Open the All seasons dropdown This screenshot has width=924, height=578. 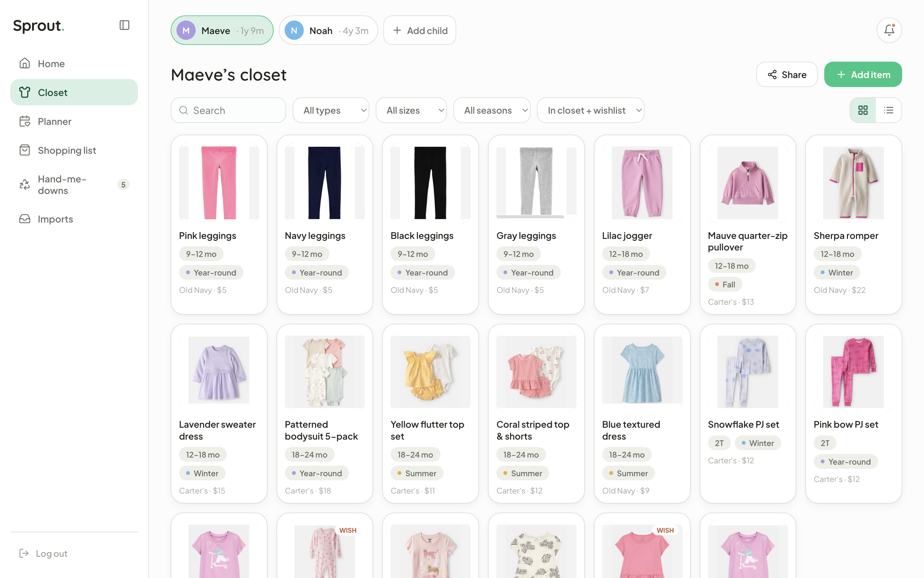(x=492, y=110)
